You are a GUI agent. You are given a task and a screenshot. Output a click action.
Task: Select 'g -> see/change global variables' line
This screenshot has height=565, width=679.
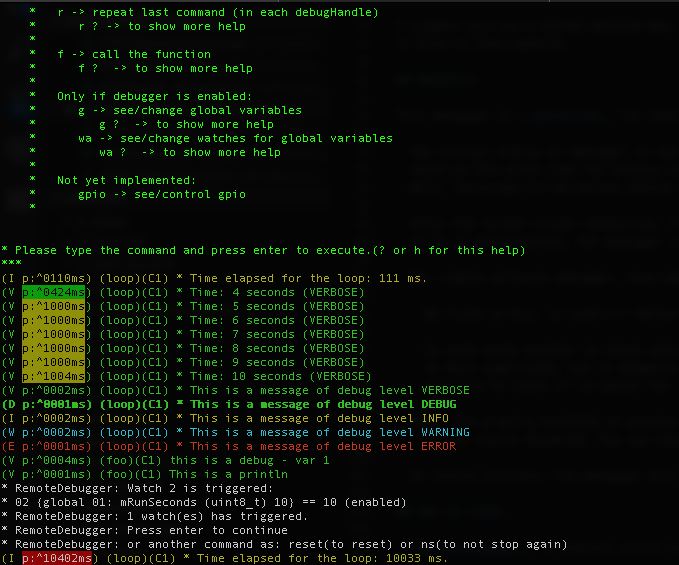(190, 110)
